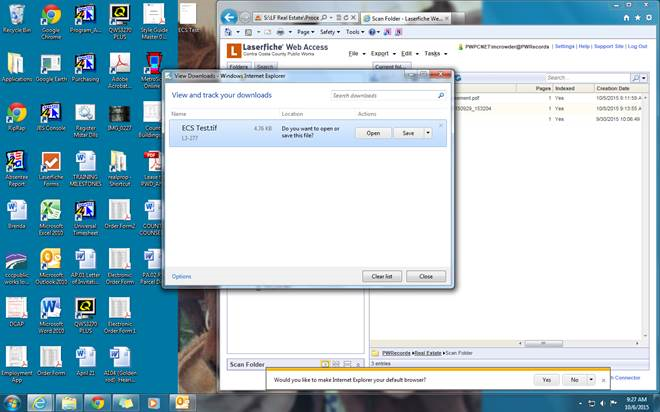Open the Tasks menu in Laserfiche
660x412 pixels.
coord(434,53)
